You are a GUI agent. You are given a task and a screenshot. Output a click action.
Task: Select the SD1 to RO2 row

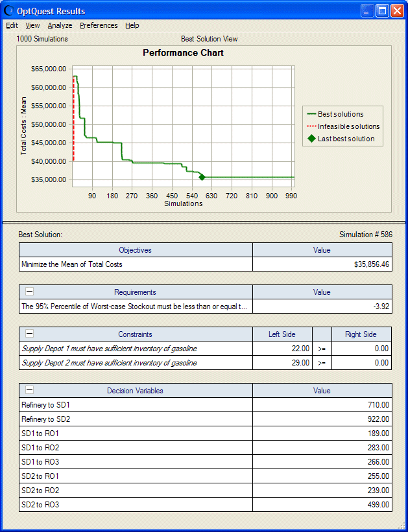click(x=205, y=448)
